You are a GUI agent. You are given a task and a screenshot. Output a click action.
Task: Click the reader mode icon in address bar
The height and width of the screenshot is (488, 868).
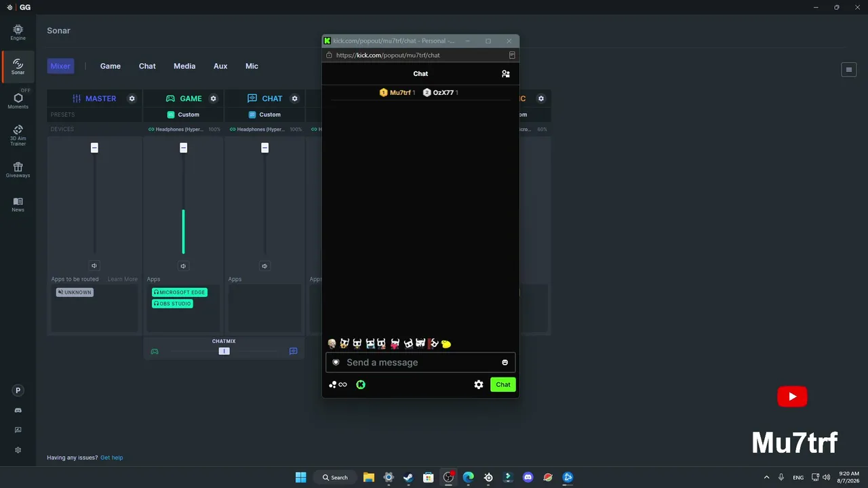pos(512,55)
